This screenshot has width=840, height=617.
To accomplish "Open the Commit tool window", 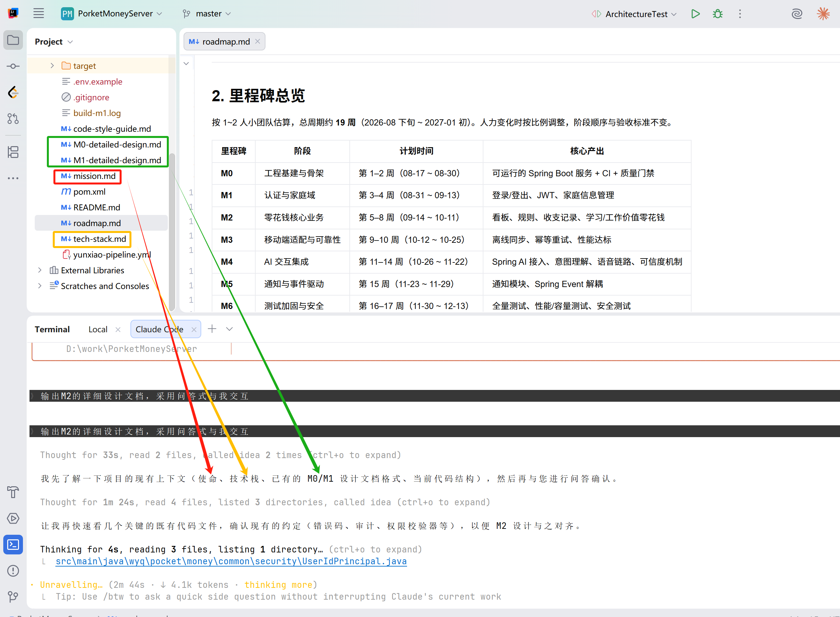I will click(13, 66).
